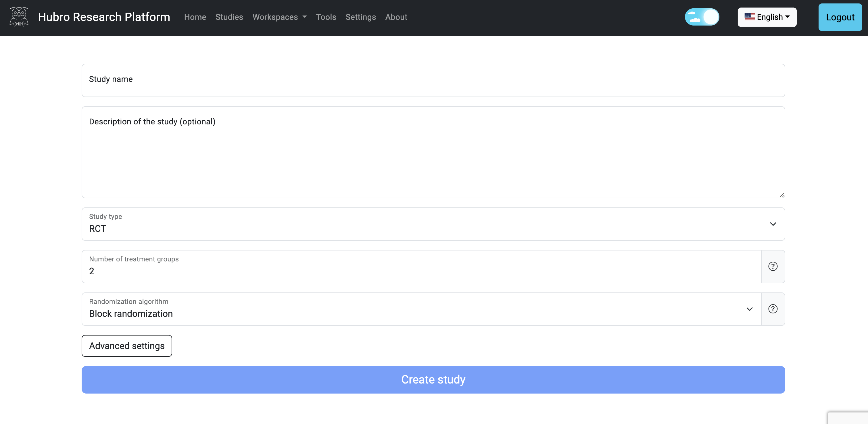
Task: Toggle the top navigation bar mode switch
Action: point(702,17)
